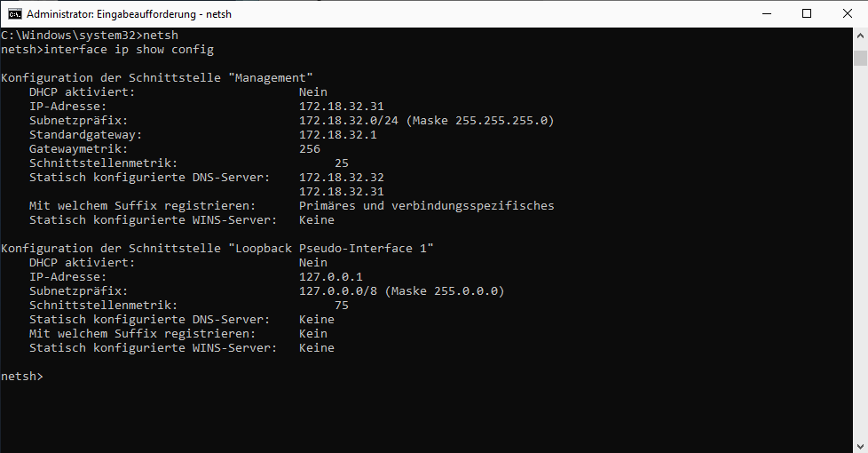Maximize the Eingabeaufforderung window
The width and height of the screenshot is (868, 453).
(x=807, y=13)
